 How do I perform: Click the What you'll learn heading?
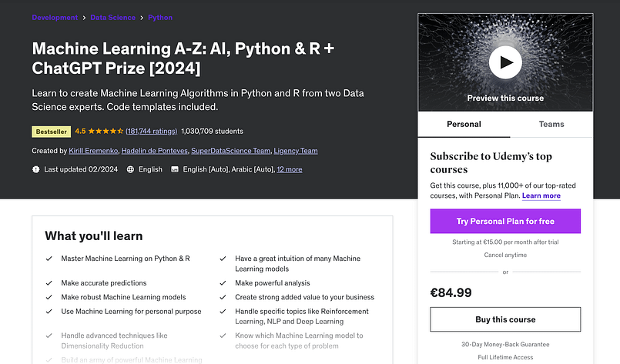[x=94, y=236]
